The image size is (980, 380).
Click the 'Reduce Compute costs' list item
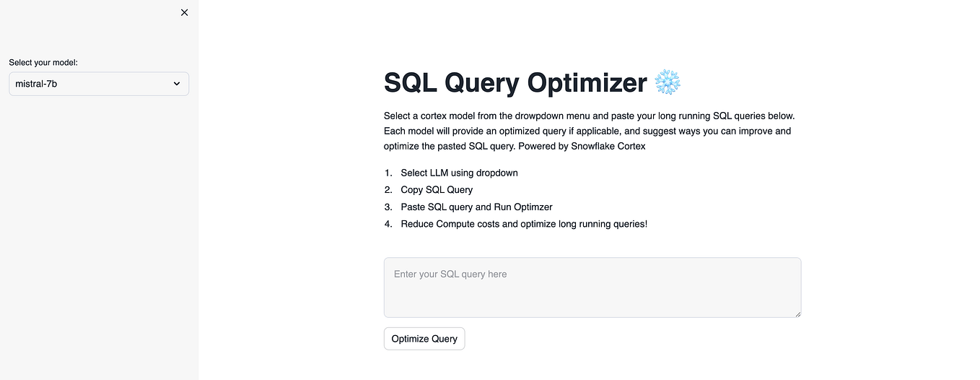tap(524, 224)
